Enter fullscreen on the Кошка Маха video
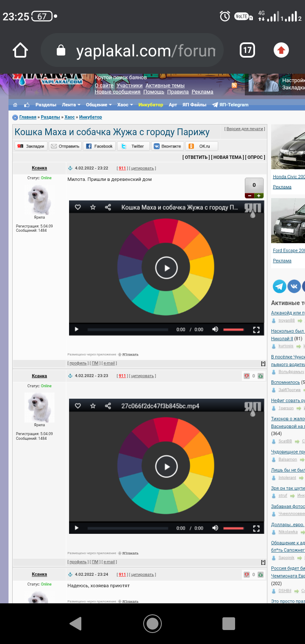This screenshot has height=644, width=305. coord(256,330)
